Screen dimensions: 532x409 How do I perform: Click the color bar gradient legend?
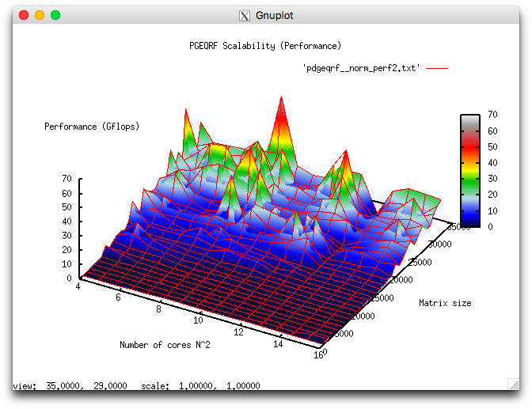tap(470, 171)
